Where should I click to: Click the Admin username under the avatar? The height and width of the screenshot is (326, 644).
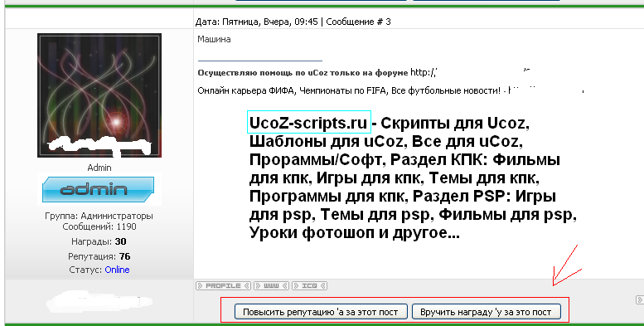99,168
